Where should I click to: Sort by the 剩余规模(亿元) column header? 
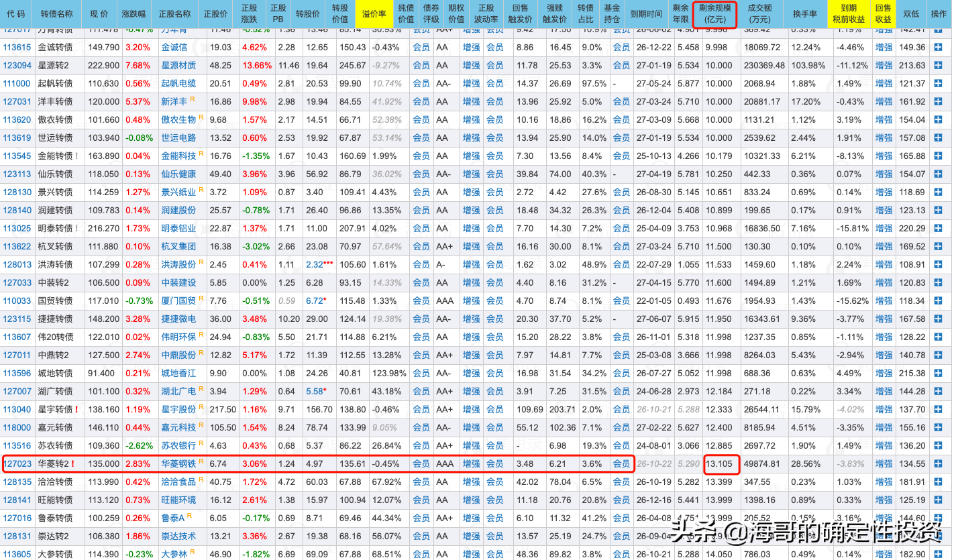pyautogui.click(x=715, y=13)
